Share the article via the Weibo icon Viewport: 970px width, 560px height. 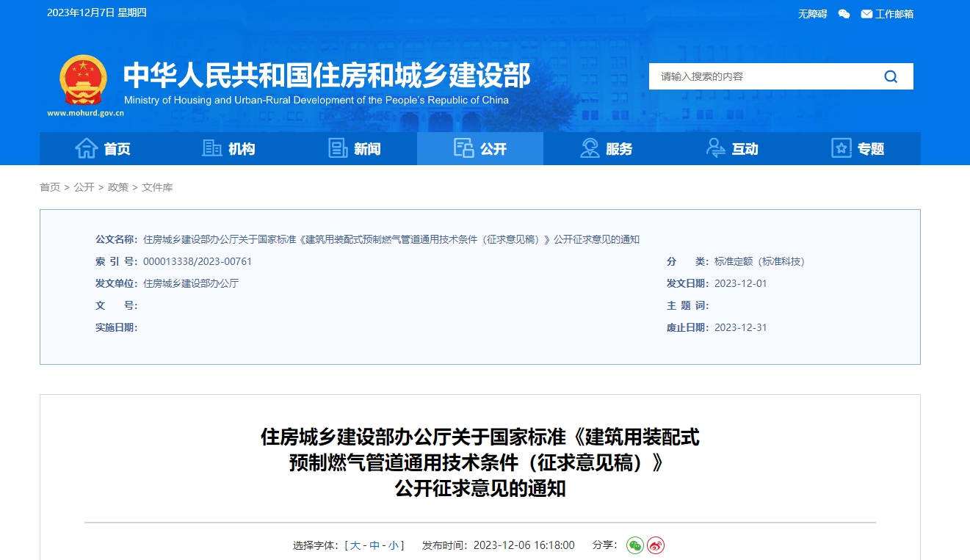click(655, 545)
